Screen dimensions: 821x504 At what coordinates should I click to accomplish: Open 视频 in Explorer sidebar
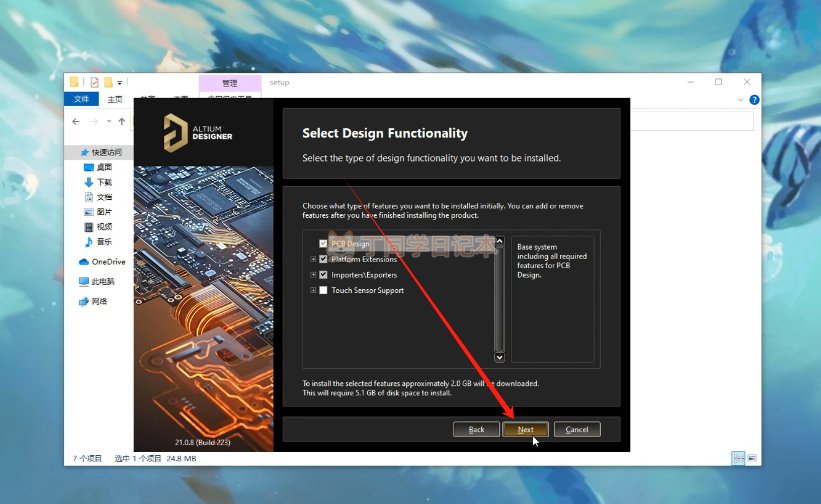(98, 227)
